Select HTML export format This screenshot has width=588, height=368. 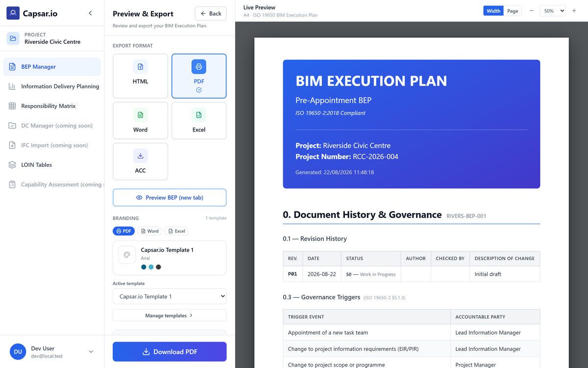[140, 76]
